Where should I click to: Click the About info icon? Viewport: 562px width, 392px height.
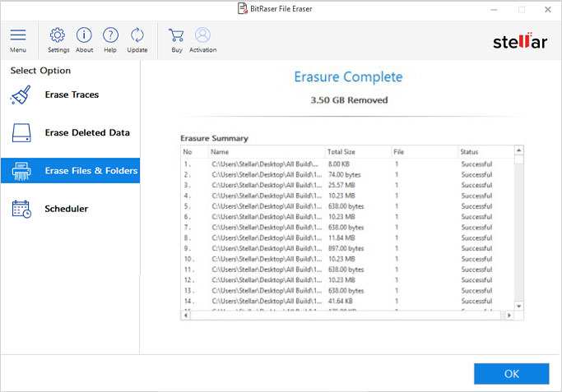tap(84, 35)
